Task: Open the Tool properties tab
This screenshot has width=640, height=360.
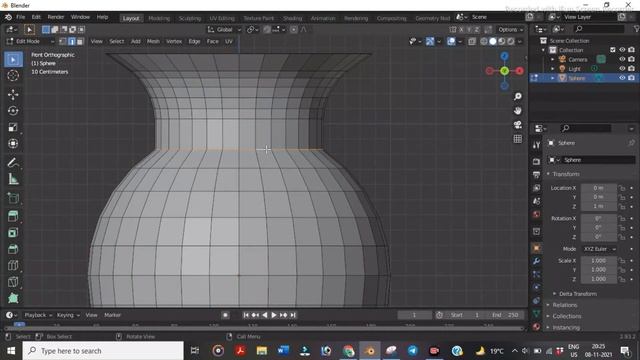Action: click(x=536, y=145)
